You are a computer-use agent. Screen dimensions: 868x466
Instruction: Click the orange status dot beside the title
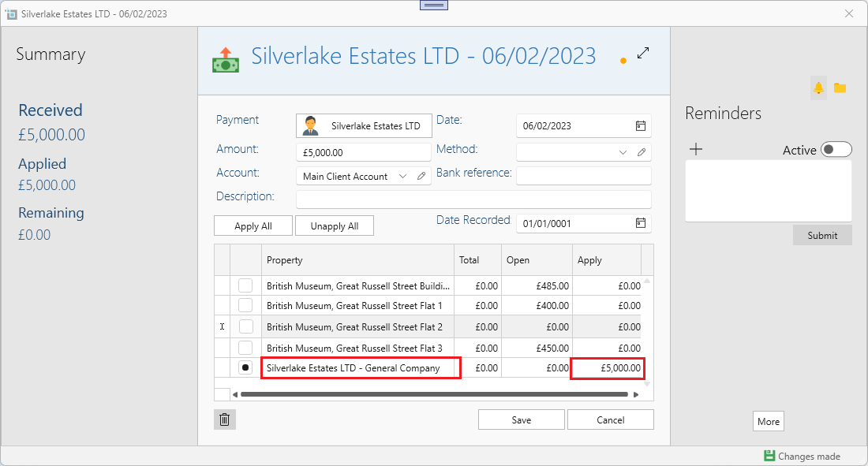[623, 61]
